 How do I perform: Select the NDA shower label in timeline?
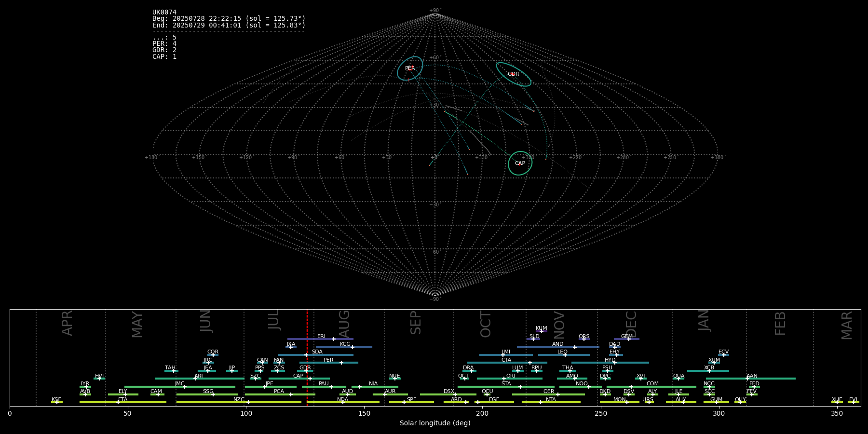pyautogui.click(x=342, y=400)
